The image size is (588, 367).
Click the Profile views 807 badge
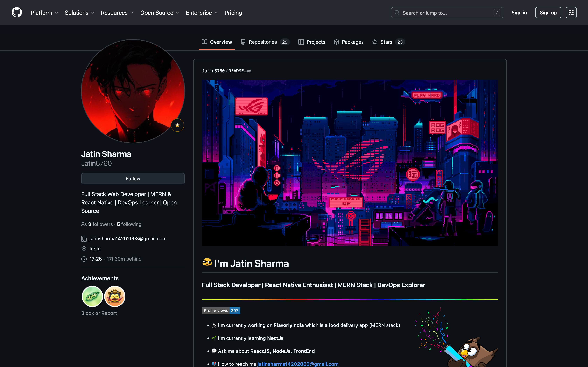coord(221,310)
